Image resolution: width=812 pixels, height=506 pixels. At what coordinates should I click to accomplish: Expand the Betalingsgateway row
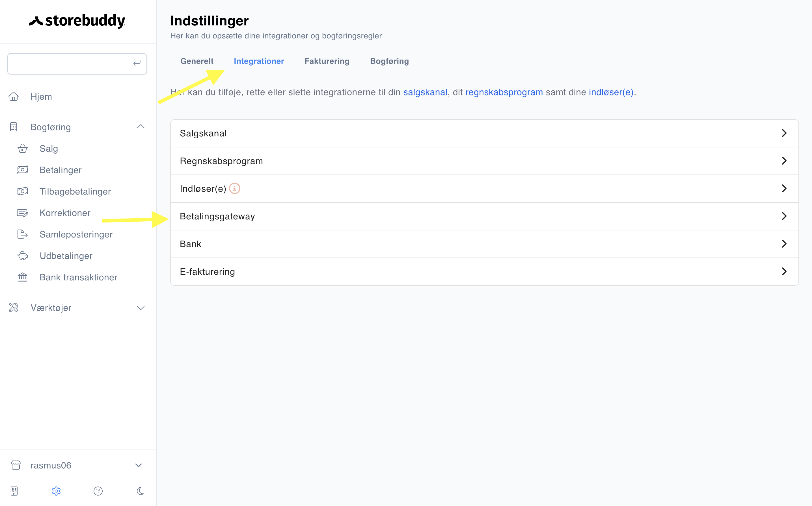click(x=484, y=216)
